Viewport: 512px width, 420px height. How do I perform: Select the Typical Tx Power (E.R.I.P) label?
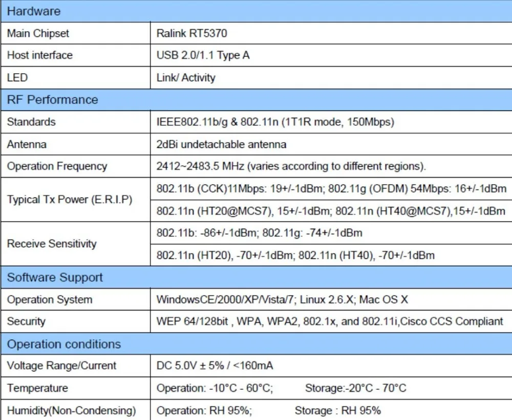70,200
